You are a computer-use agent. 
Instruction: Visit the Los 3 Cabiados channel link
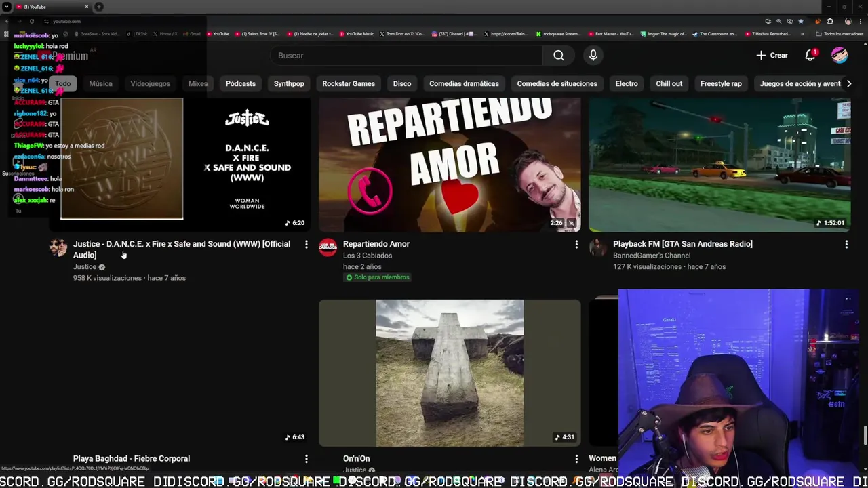click(368, 256)
